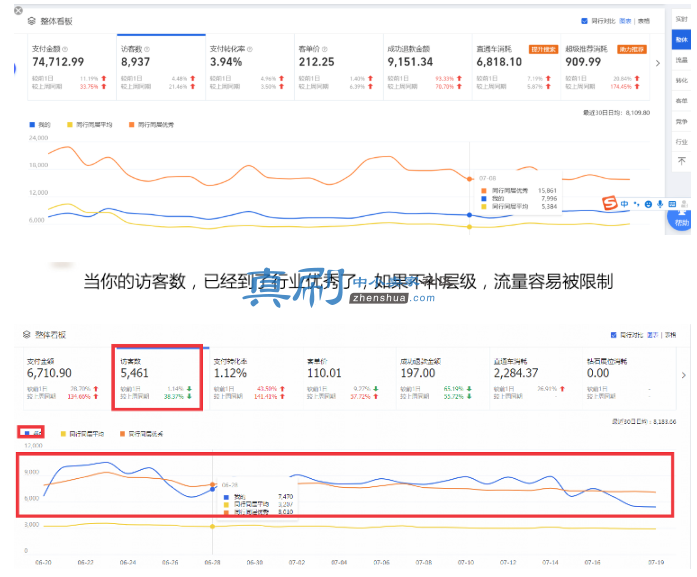The image size is (697, 577).
Task: Show more metrics with arrow after 0.00 card
Action: click(x=684, y=375)
